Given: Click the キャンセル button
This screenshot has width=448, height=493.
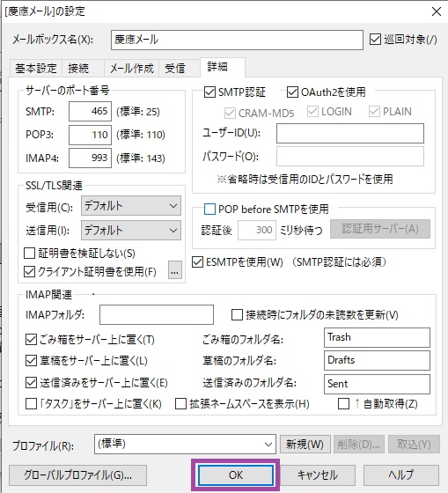Looking at the screenshot, I should 318,475.
